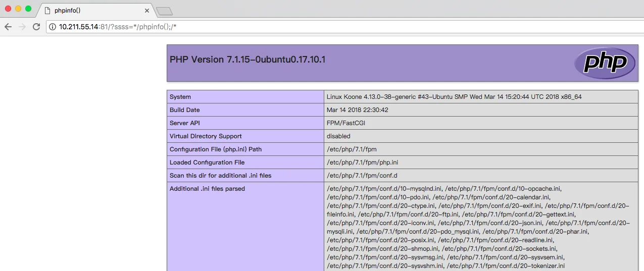Screen dimensions: 644x271
Task: Click the Configuration File (php.ini) Path label
Action: 216,149
